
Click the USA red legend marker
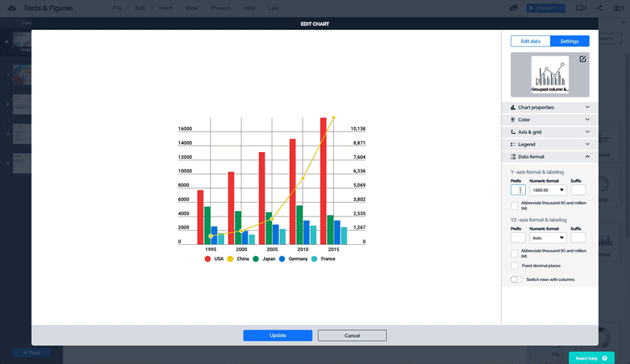(208, 258)
